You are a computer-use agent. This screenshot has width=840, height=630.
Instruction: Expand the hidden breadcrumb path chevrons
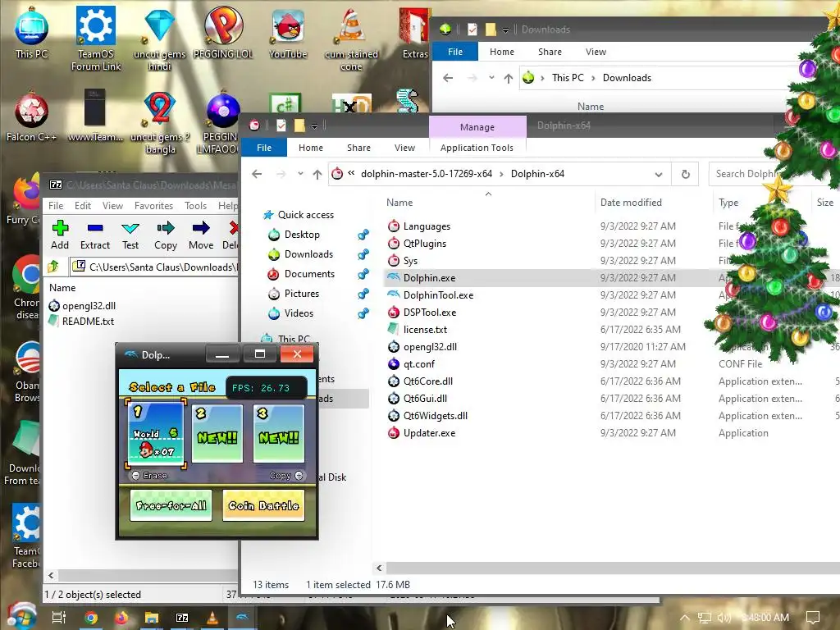tap(351, 173)
